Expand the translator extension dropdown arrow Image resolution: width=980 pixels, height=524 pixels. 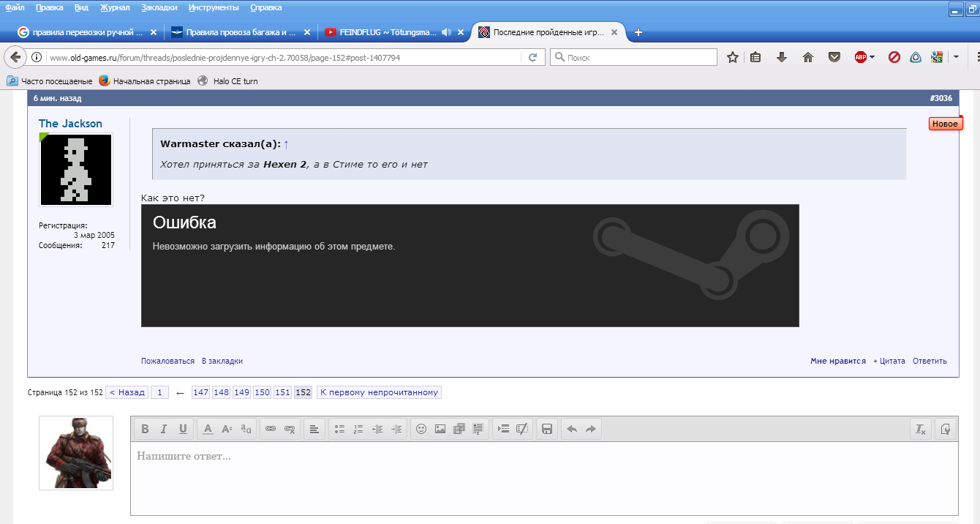click(x=956, y=57)
